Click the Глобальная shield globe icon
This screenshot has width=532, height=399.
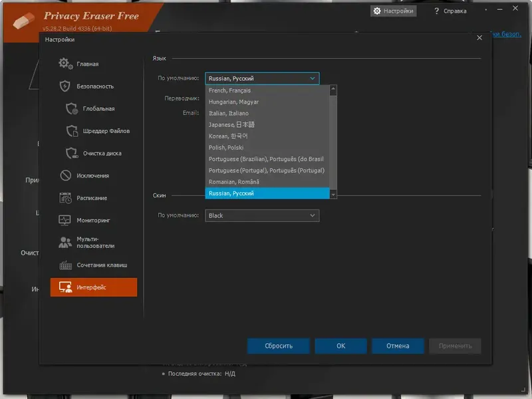coord(72,108)
